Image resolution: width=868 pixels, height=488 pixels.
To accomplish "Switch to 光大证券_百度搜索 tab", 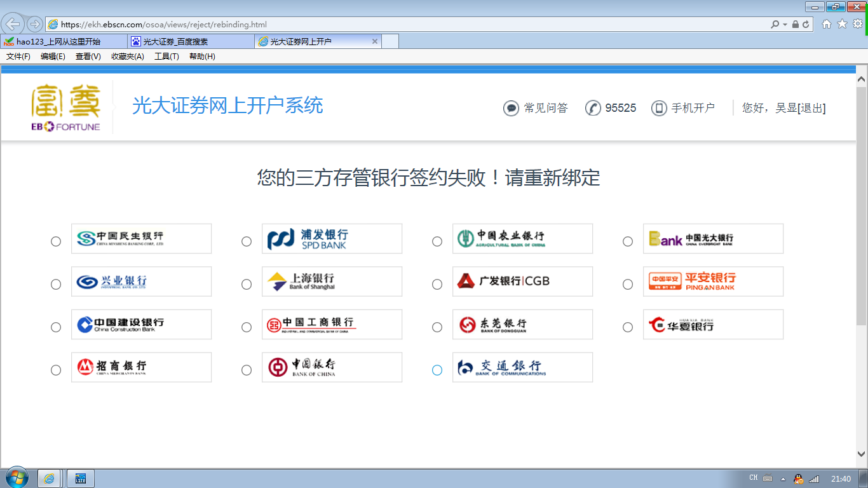I will coord(191,41).
